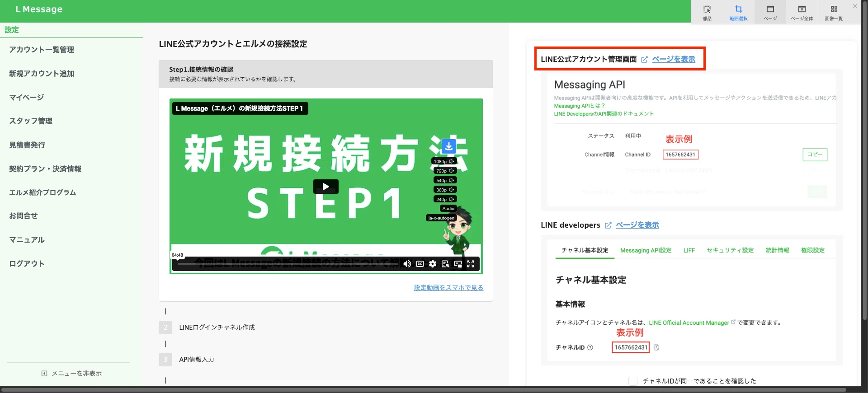Open the 統計情報 tab

pyautogui.click(x=777, y=250)
